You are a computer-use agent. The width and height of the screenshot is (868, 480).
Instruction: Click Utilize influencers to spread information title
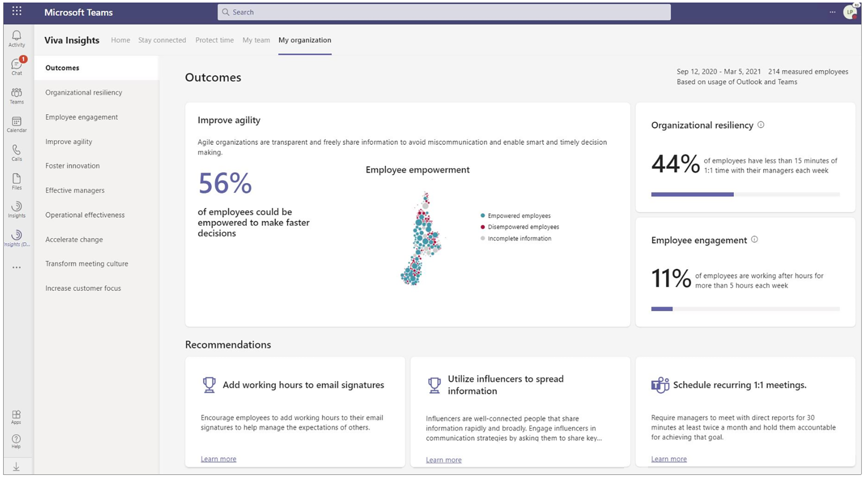[x=505, y=385]
